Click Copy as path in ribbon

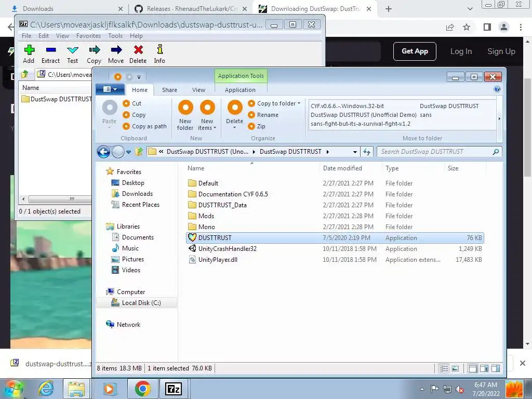(145, 126)
